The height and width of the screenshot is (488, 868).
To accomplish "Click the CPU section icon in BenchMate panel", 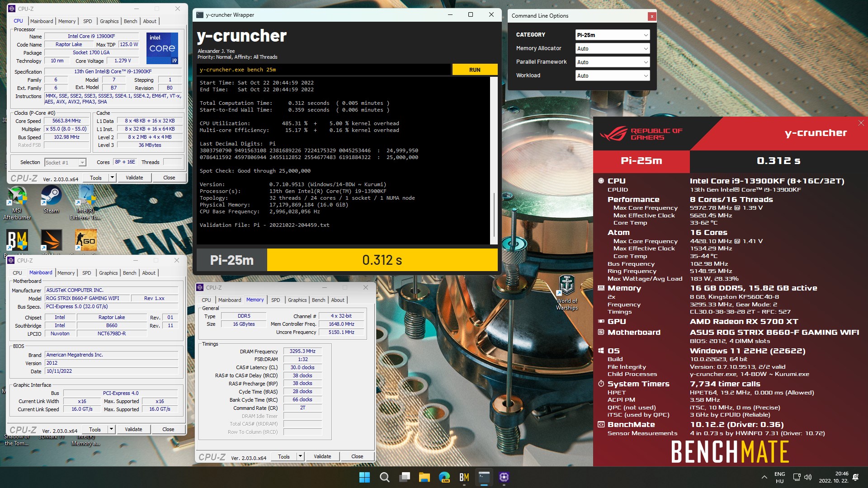I will click(x=601, y=181).
